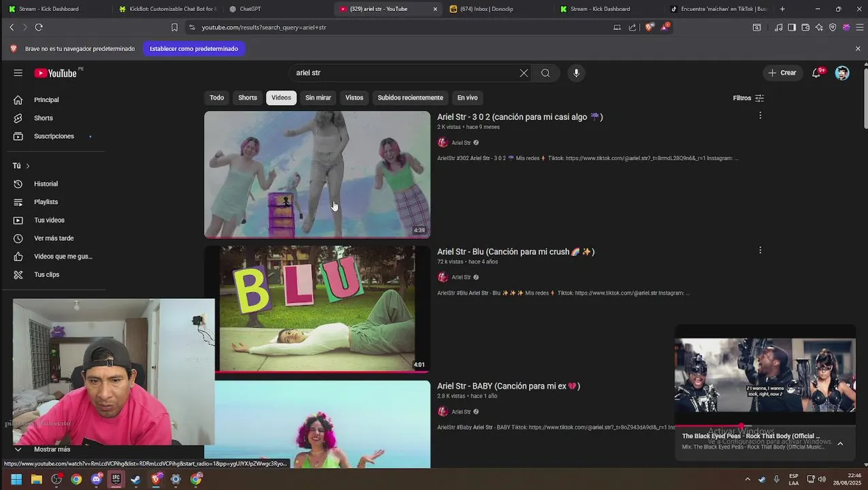Play the Blu video thumbnail

coord(317,309)
